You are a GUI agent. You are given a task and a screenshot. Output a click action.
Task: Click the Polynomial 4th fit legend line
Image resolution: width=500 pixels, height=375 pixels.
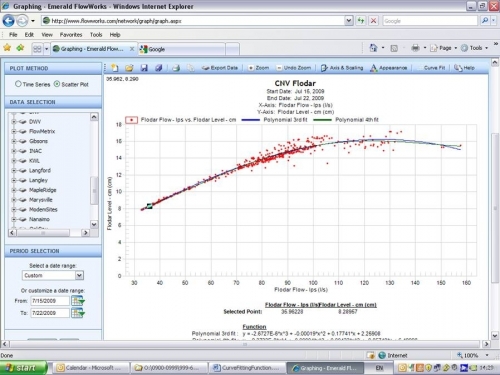tap(322, 120)
